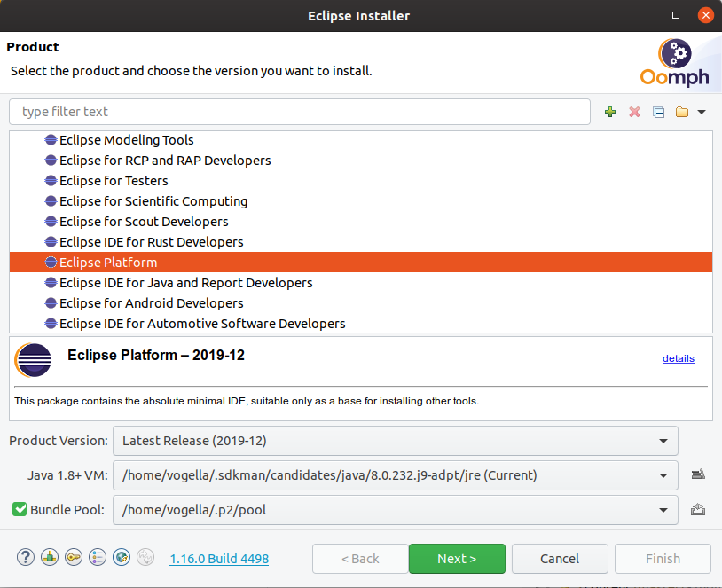Click the green plus add product icon
This screenshot has width=722, height=588.
tap(610, 112)
